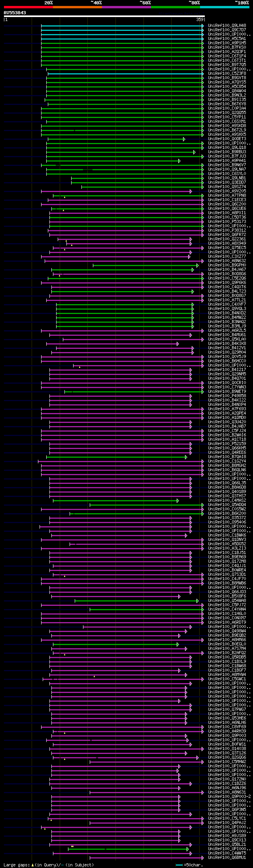Click the UniRef100_Q3EDD7 label
This screenshot has height=868, width=253.
tap(227, 183)
